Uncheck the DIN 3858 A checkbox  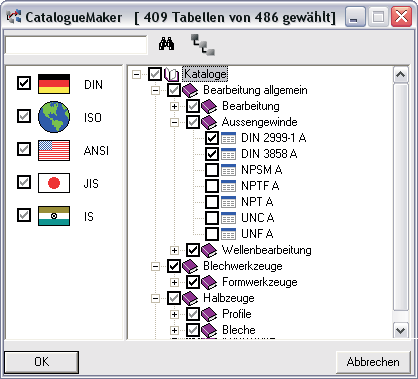point(212,154)
